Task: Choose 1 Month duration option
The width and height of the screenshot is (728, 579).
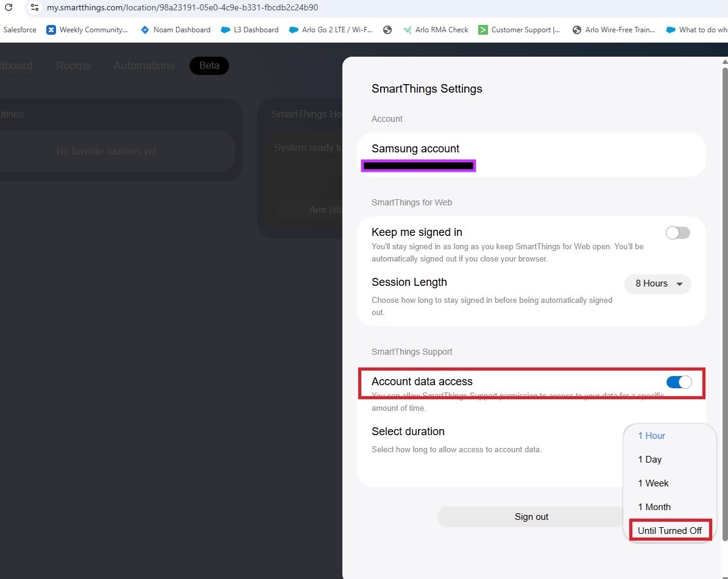Action: (x=654, y=506)
